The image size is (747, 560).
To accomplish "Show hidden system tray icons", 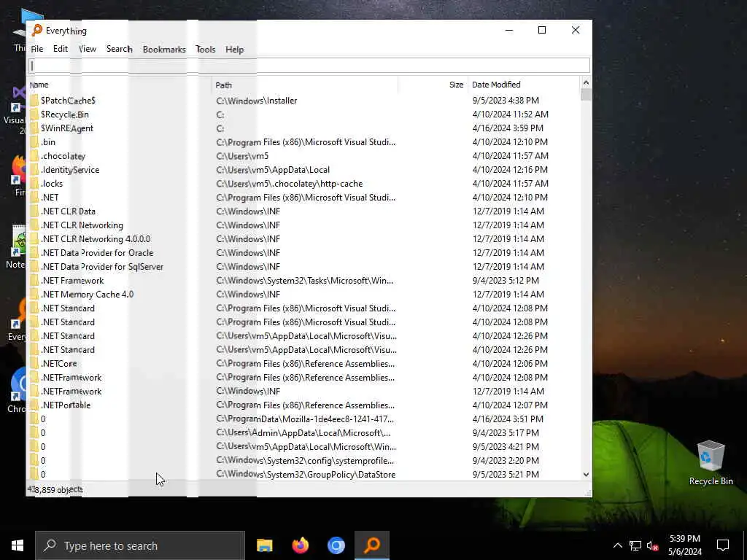I will click(617, 545).
